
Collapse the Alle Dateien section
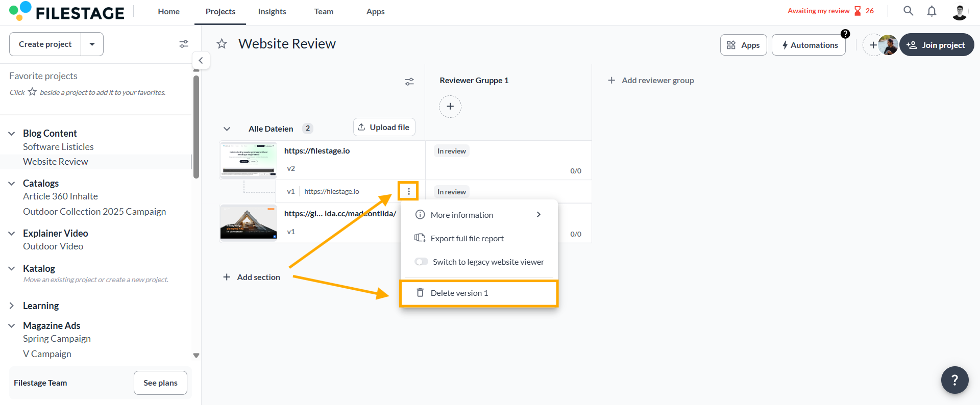click(x=227, y=129)
